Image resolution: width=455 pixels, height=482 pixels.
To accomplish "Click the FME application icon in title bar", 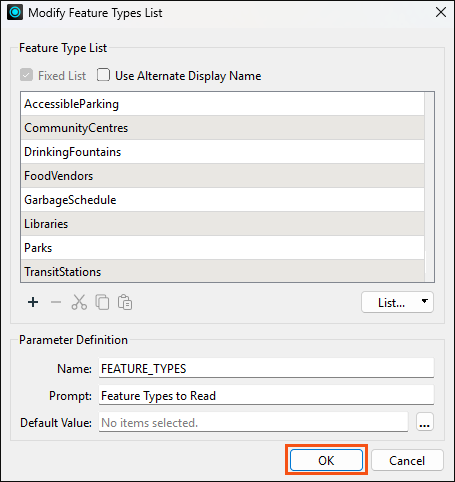I will [15, 13].
